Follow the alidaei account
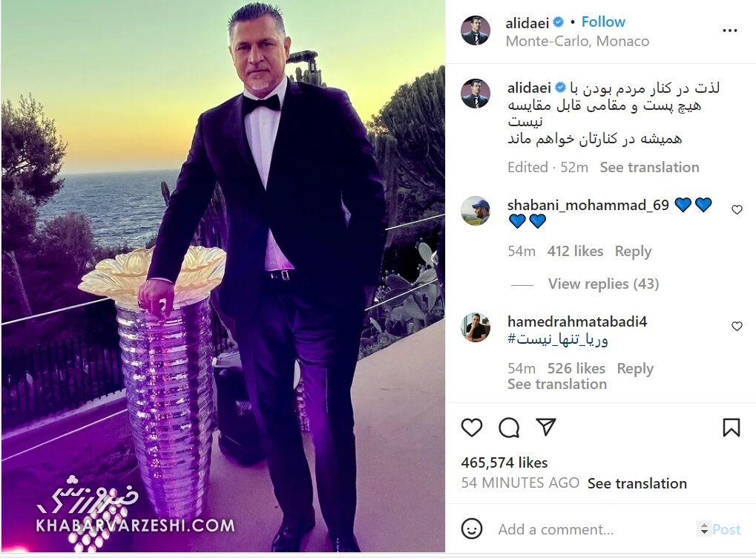This screenshot has width=756, height=559. tap(603, 22)
